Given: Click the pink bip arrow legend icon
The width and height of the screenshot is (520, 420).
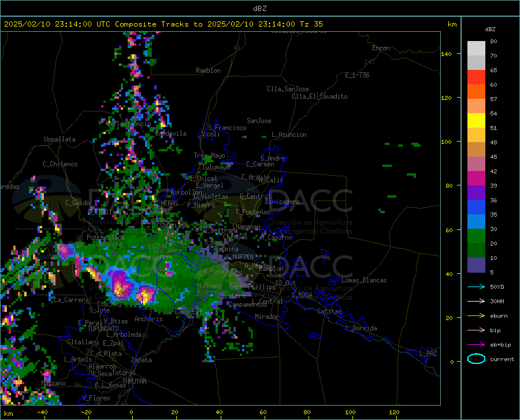Looking at the screenshot, I should (476, 330).
